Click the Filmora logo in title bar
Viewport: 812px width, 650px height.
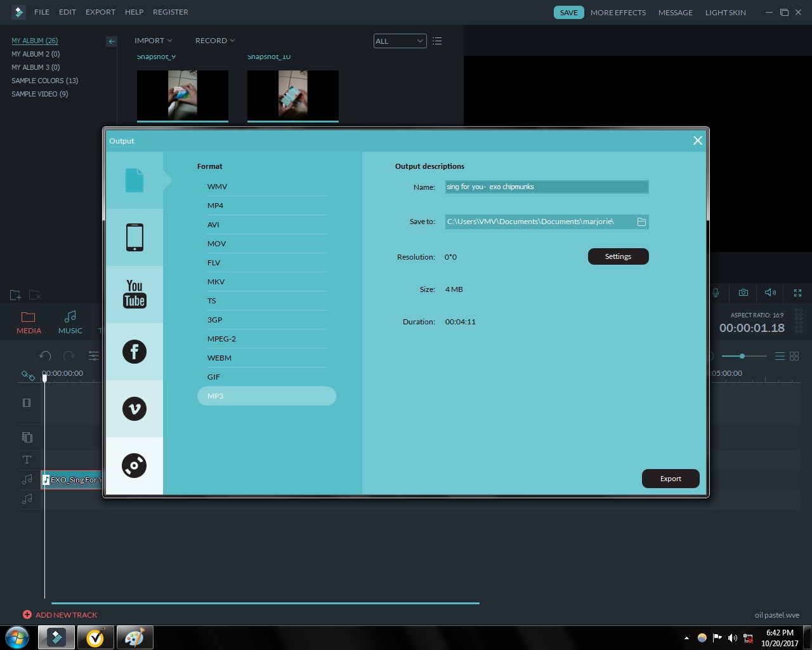[18, 12]
